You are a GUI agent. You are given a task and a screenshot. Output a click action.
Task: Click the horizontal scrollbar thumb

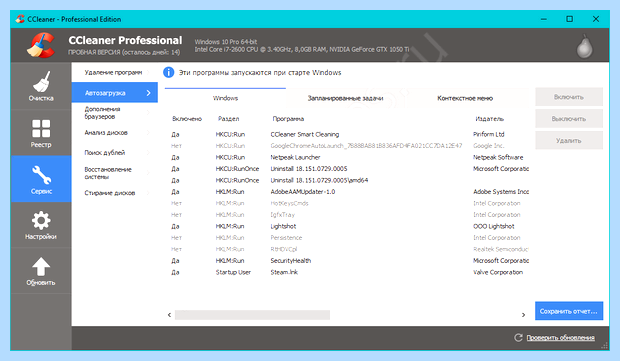coord(252,315)
